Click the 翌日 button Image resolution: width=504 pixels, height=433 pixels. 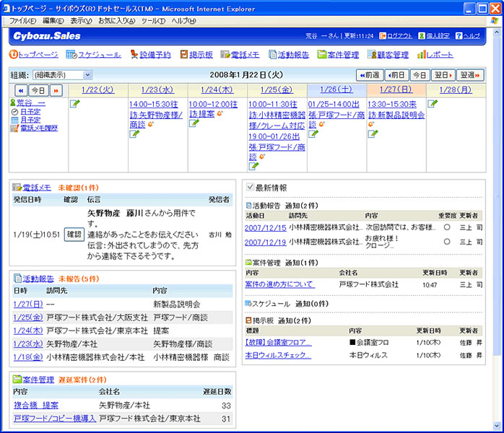[443, 75]
